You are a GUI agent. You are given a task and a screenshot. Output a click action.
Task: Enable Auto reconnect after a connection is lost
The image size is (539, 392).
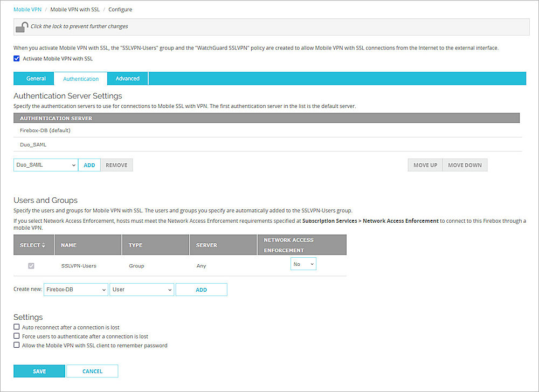(x=16, y=327)
